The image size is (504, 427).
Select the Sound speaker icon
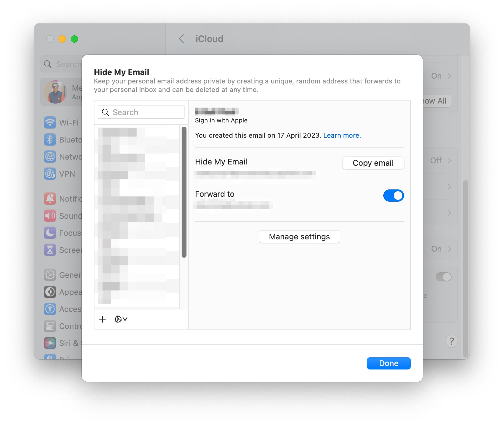pyautogui.click(x=50, y=216)
